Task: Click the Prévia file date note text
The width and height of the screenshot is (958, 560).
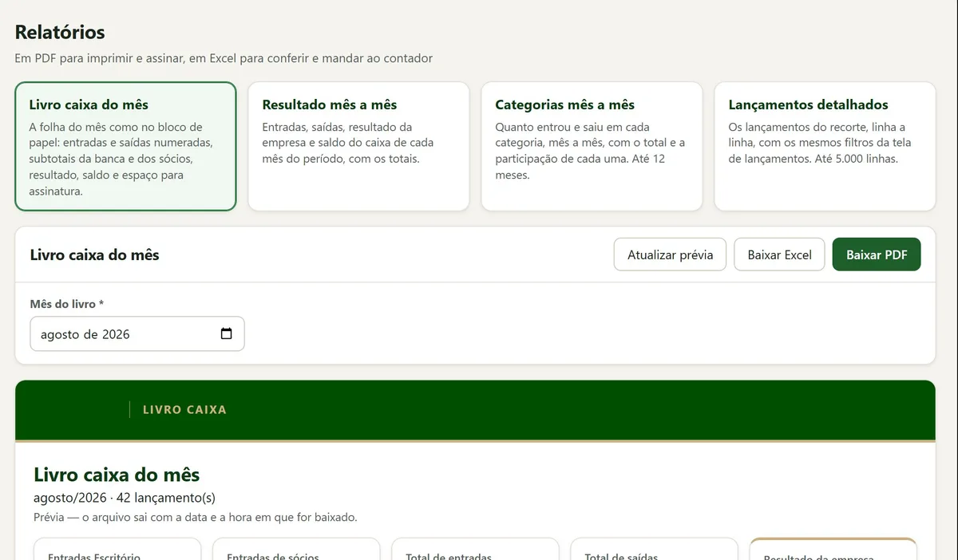Action: click(196, 517)
